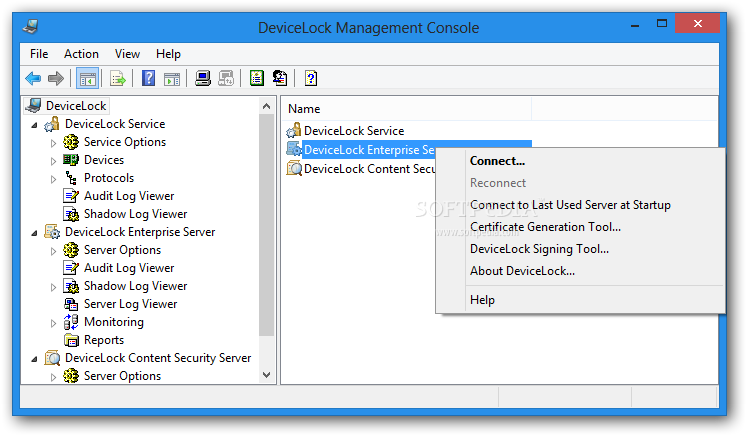Viewport: 747px width, 436px height.
Task: Expand Server Options under Content Security Server
Action: (x=53, y=377)
